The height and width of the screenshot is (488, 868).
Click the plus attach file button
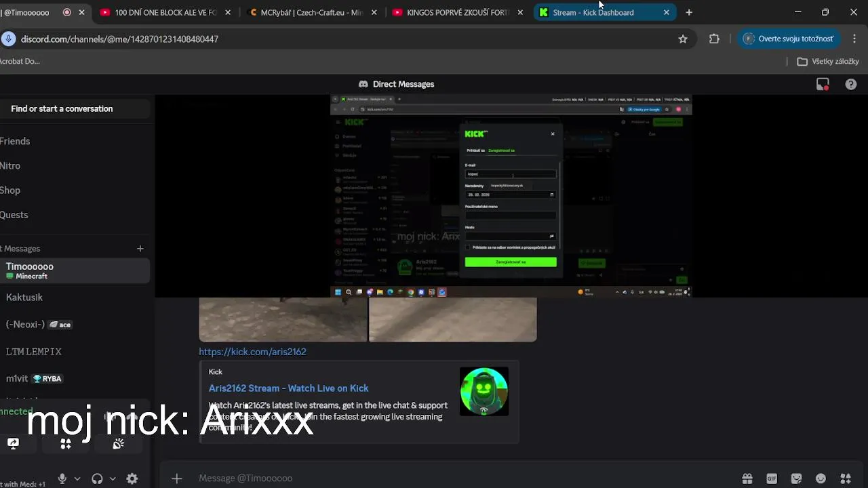[176, 479]
